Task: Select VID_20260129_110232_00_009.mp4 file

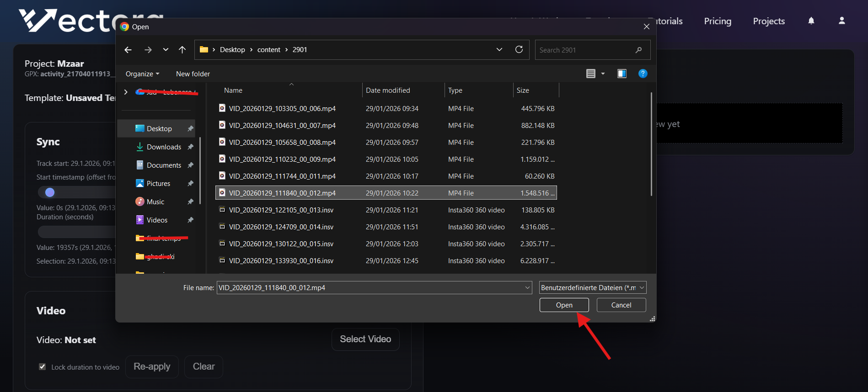Action: (386, 159)
